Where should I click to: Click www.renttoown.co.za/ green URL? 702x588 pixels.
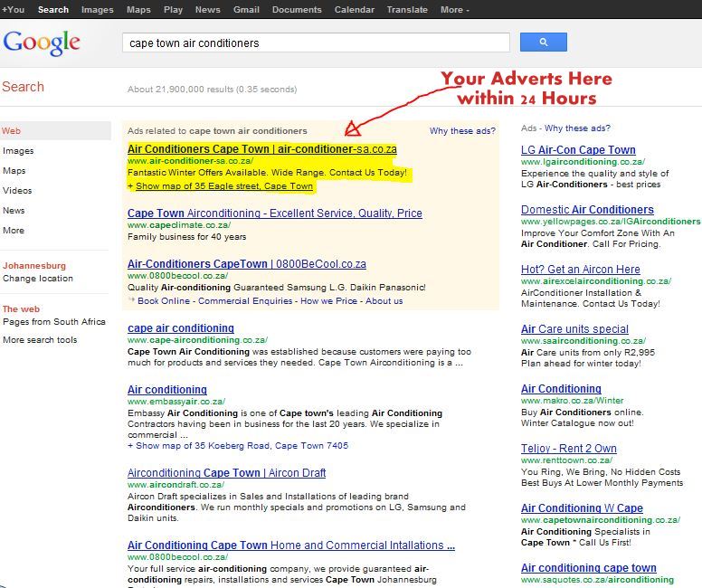tap(566, 460)
